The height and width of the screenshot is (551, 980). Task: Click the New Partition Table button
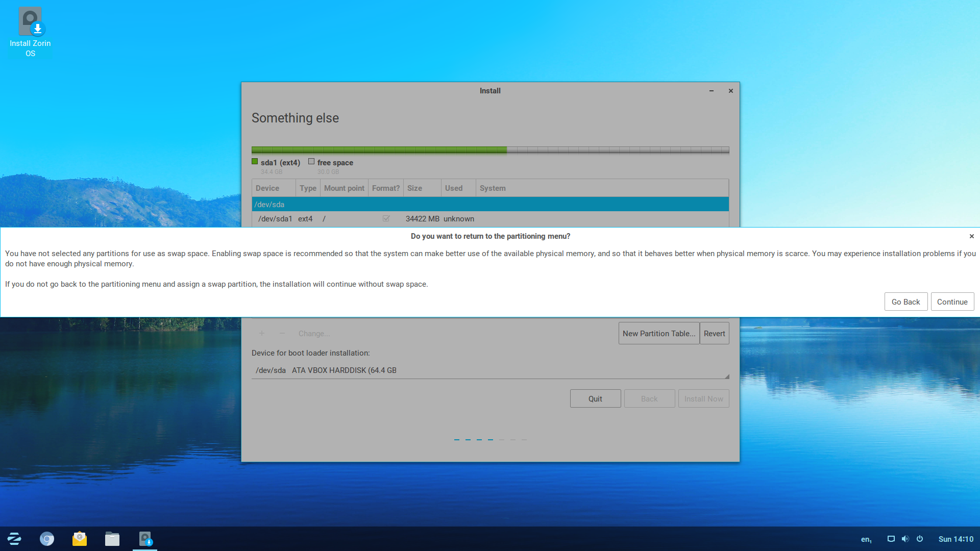659,333
